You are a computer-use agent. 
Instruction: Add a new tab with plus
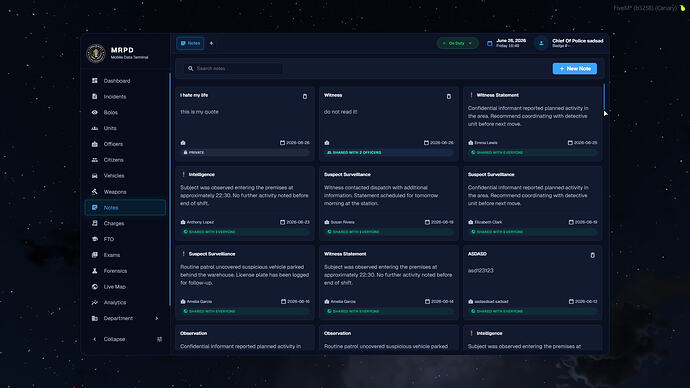click(x=211, y=43)
